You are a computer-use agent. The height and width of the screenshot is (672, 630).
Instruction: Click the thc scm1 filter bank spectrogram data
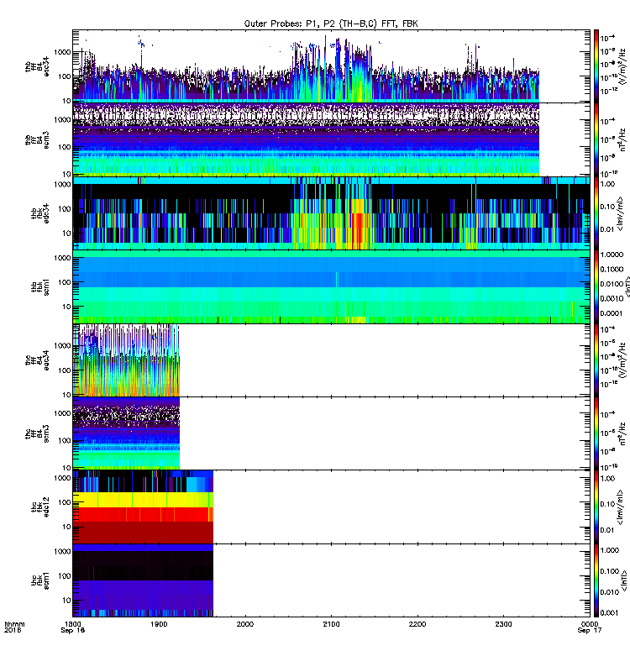tap(143, 580)
